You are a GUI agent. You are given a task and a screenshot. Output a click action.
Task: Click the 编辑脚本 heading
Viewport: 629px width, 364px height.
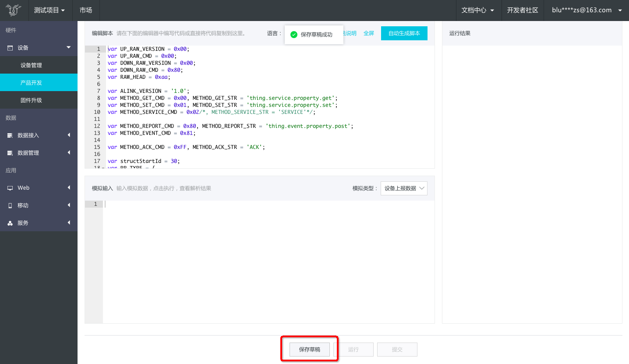coord(102,33)
